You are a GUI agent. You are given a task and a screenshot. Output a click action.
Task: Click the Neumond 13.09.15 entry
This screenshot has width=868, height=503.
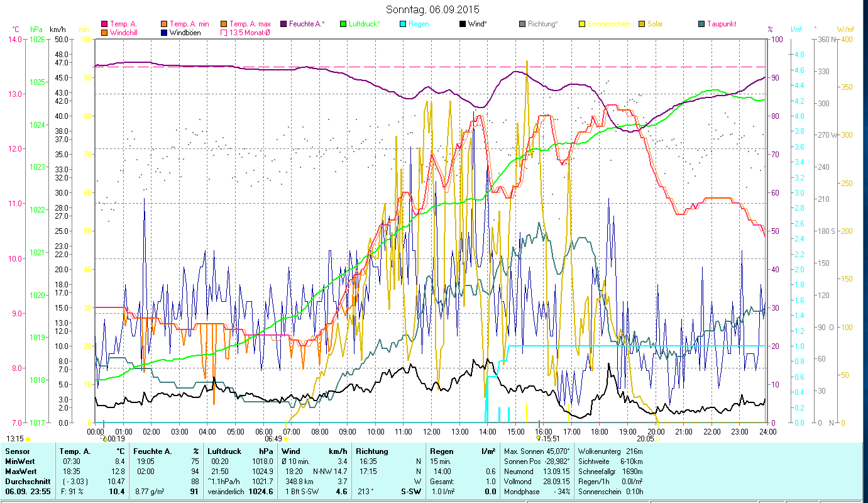click(537, 472)
